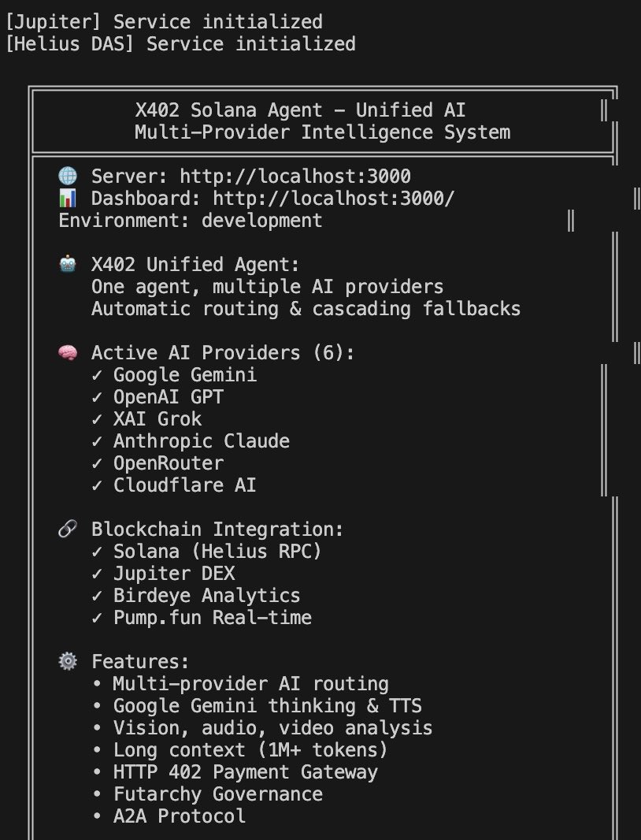
Task: Click the robot icon beside X402 Unified Agent
Action: pyautogui.click(x=68, y=265)
